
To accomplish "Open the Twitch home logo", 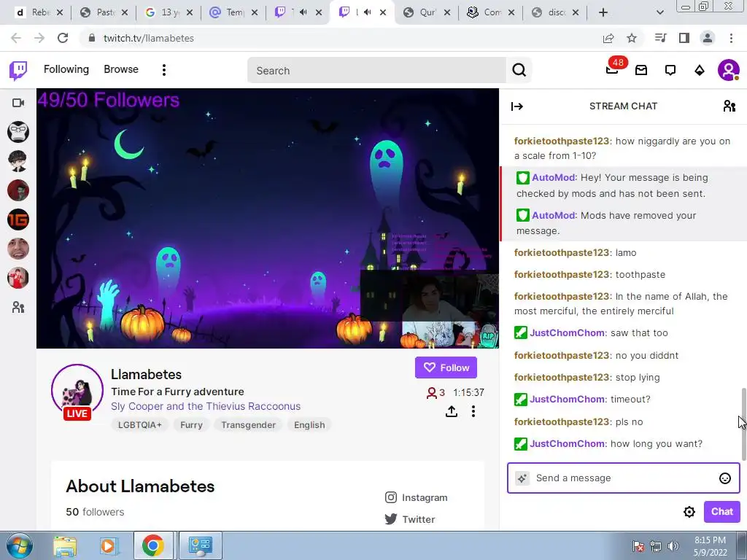I will coord(18,70).
